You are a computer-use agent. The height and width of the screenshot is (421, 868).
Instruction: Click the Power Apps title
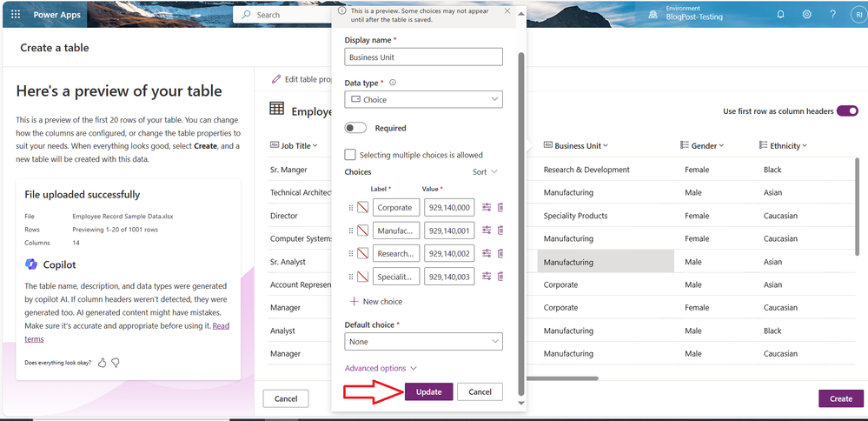[x=56, y=15]
